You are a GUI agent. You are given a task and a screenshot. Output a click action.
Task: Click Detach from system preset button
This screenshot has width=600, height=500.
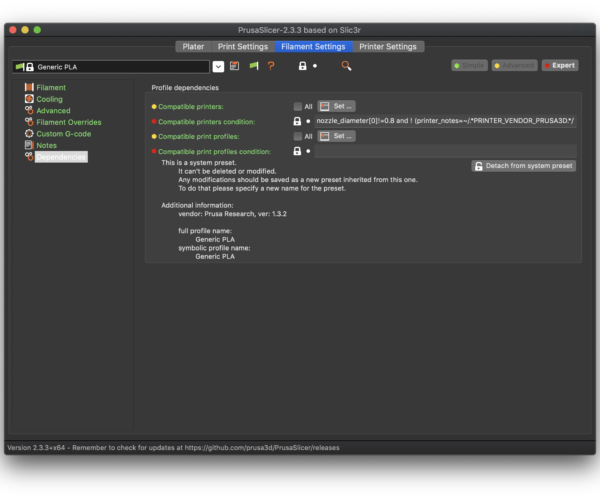click(524, 166)
